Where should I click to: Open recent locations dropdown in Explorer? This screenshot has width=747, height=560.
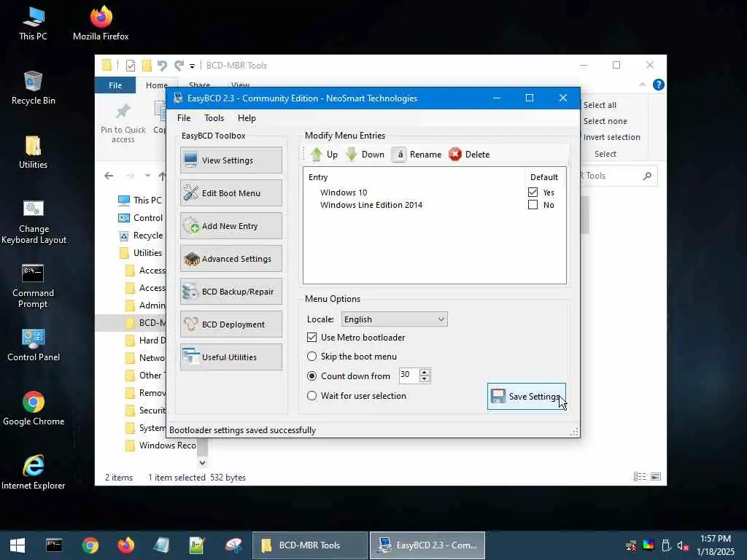[x=147, y=176]
